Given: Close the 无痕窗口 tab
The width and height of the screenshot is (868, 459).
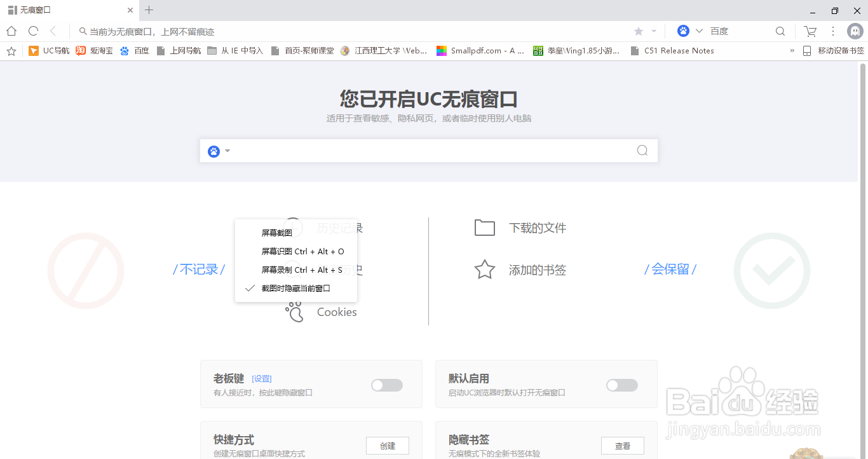Looking at the screenshot, I should pos(130,10).
